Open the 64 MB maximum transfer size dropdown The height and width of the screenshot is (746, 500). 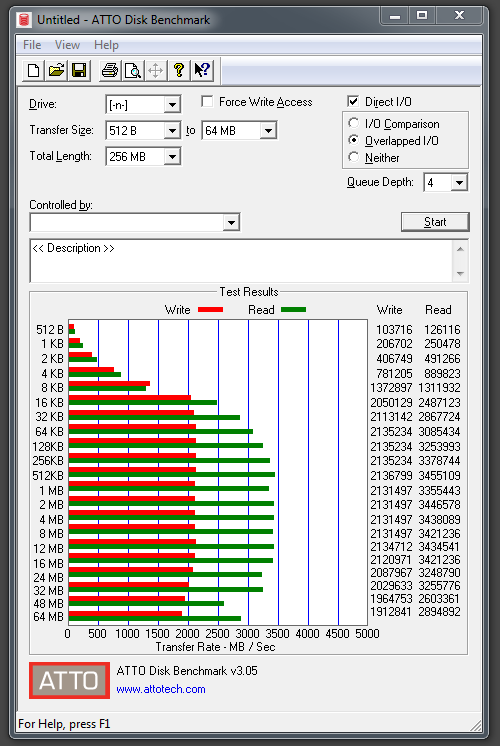click(x=268, y=130)
